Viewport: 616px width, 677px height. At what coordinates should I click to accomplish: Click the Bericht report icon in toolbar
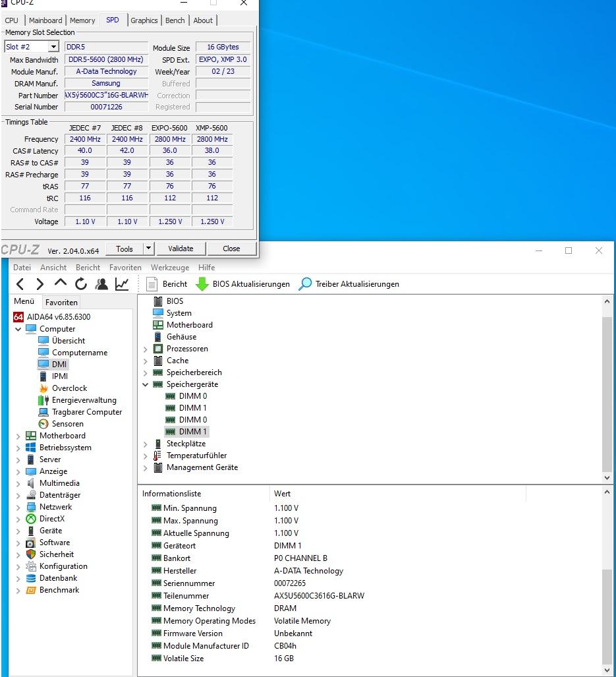pos(152,284)
